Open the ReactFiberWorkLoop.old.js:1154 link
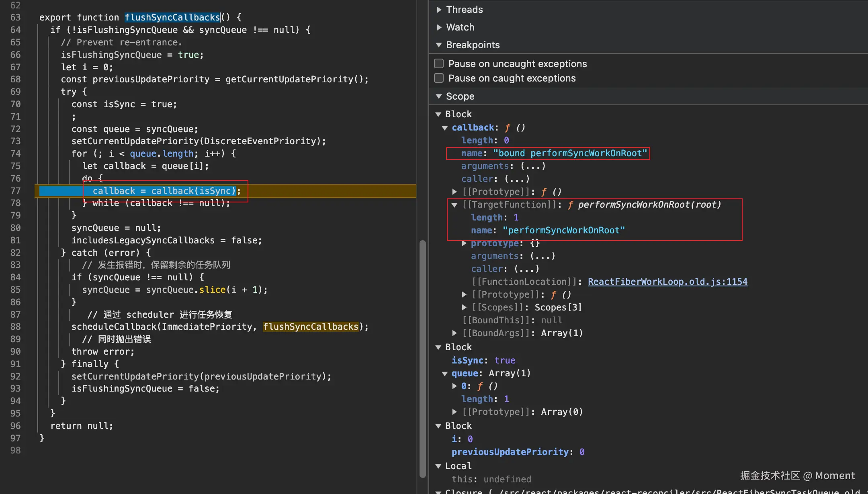Screen dimensions: 868x494 [667, 282]
